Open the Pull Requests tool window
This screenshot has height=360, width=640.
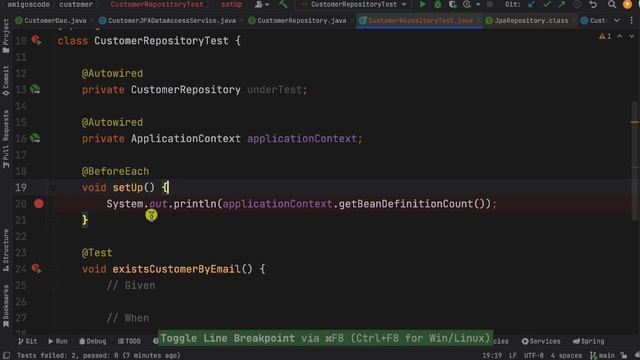pos(6,139)
